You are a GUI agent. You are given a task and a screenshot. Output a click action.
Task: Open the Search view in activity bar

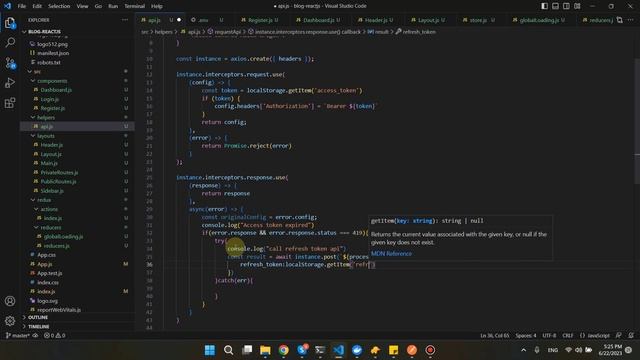pyautogui.click(x=10, y=42)
